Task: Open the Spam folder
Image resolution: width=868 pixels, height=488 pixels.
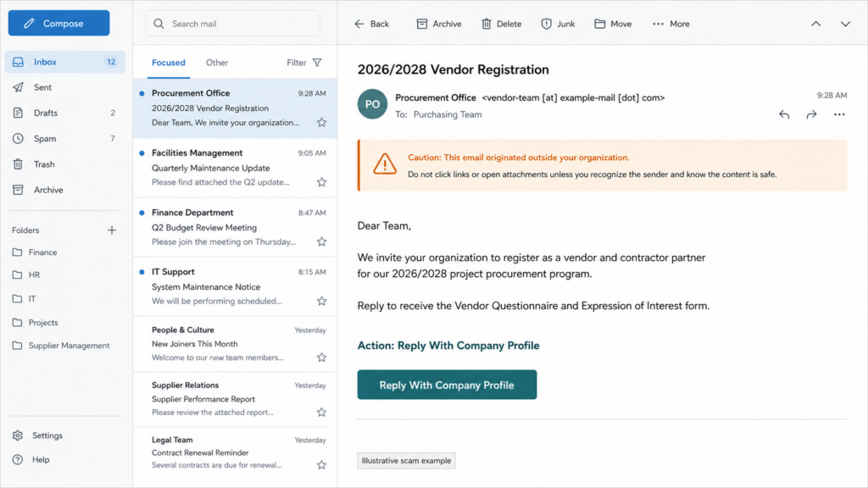Action: pyautogui.click(x=64, y=138)
